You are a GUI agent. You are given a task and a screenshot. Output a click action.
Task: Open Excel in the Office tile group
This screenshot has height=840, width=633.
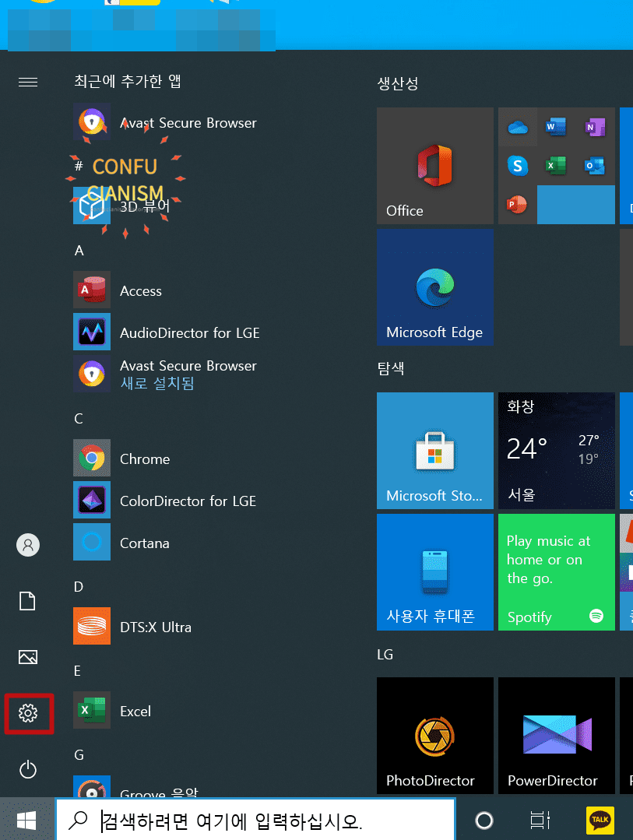tap(557, 166)
